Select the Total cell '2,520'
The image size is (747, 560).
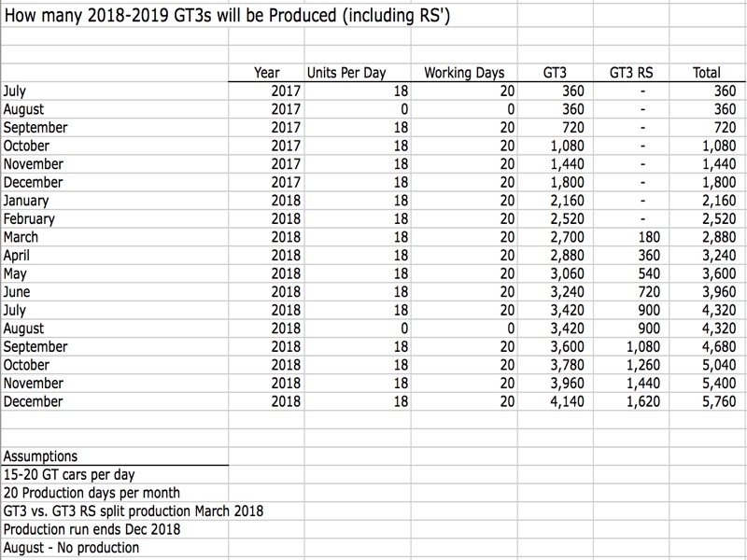click(719, 219)
